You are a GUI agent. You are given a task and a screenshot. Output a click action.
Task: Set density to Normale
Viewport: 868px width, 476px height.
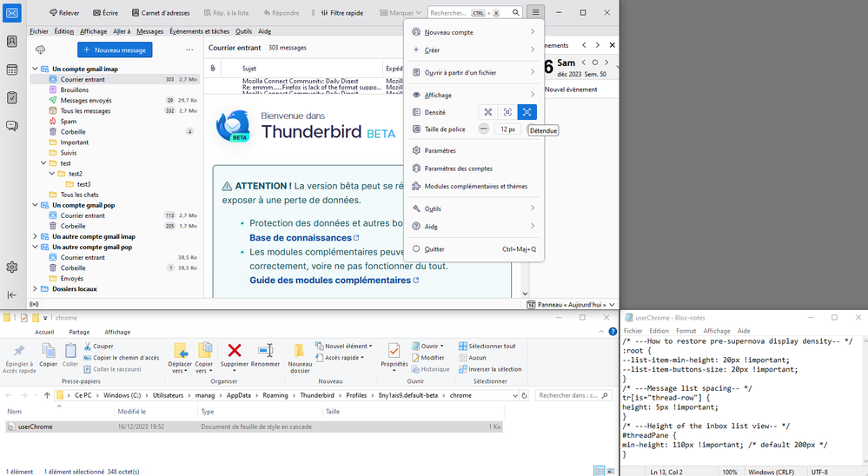pyautogui.click(x=507, y=112)
